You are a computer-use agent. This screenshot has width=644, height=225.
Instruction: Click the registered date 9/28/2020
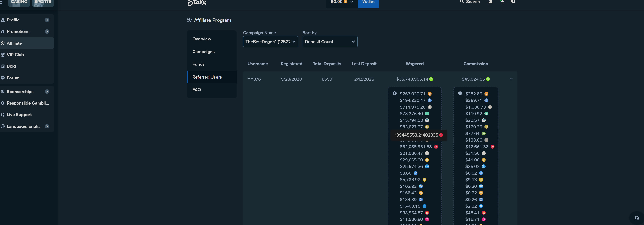point(291,79)
